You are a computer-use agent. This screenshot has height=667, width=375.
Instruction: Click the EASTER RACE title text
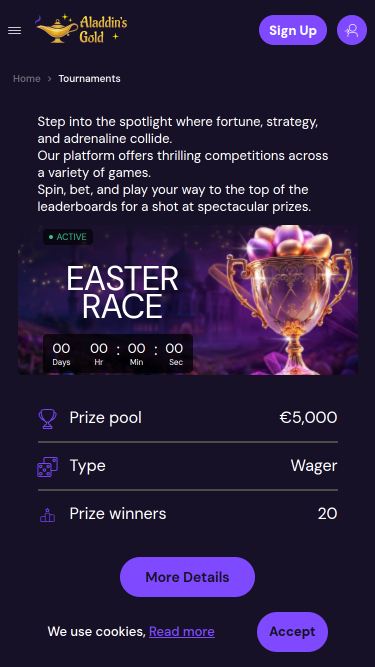point(122,292)
